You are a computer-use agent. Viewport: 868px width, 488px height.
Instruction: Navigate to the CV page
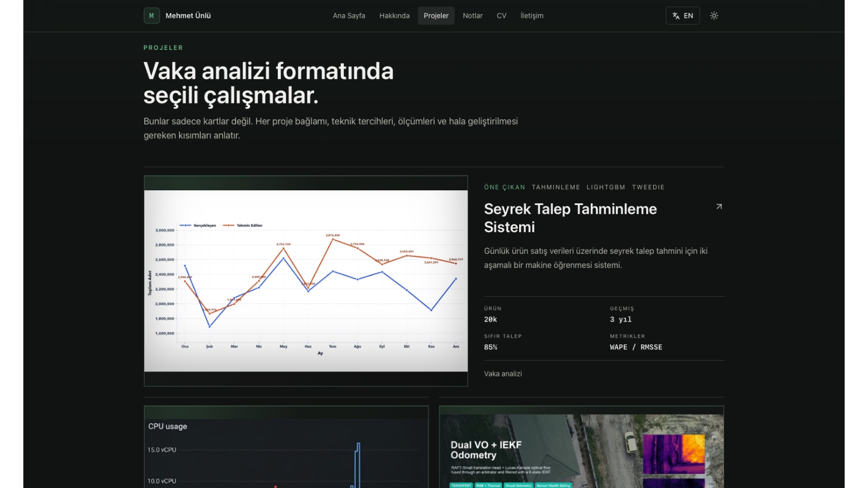[x=501, y=16]
